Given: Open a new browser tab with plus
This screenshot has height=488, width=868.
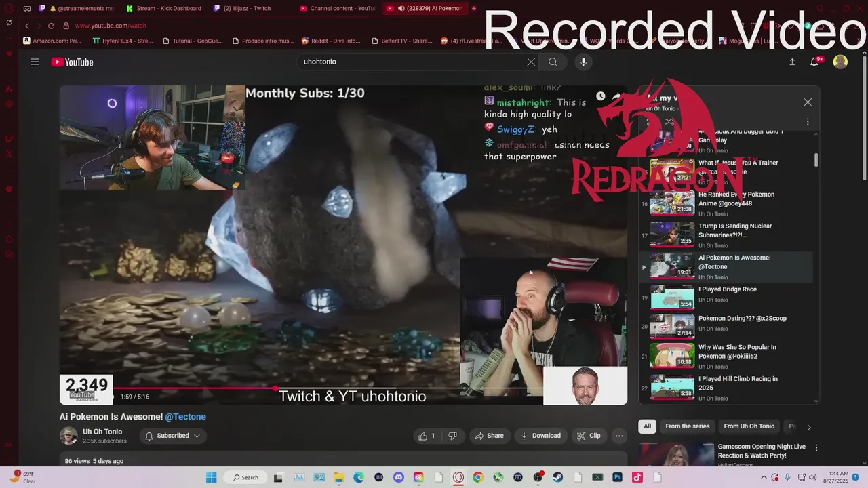Looking at the screenshot, I should click(474, 8).
